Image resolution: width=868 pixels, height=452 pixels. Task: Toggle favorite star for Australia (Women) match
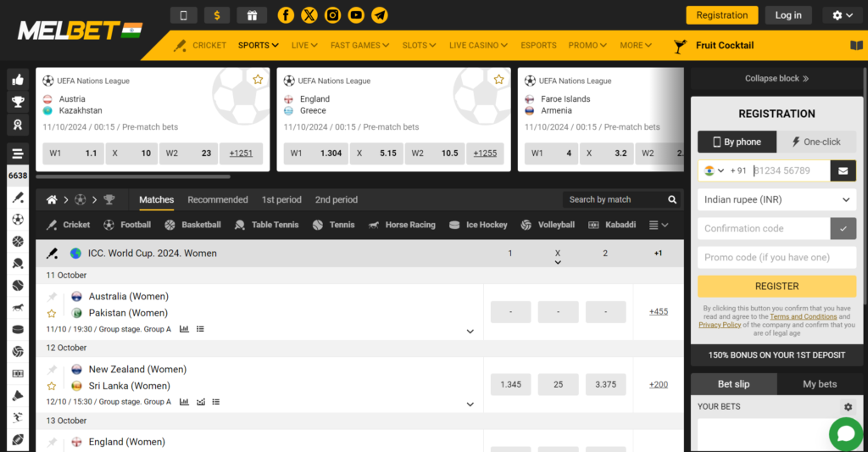[x=52, y=314]
